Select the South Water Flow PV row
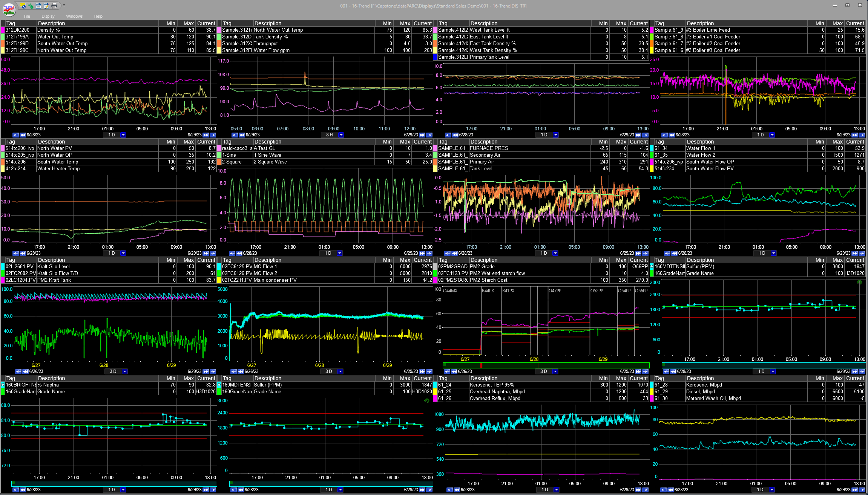Image resolution: width=868 pixels, height=495 pixels. click(x=758, y=169)
